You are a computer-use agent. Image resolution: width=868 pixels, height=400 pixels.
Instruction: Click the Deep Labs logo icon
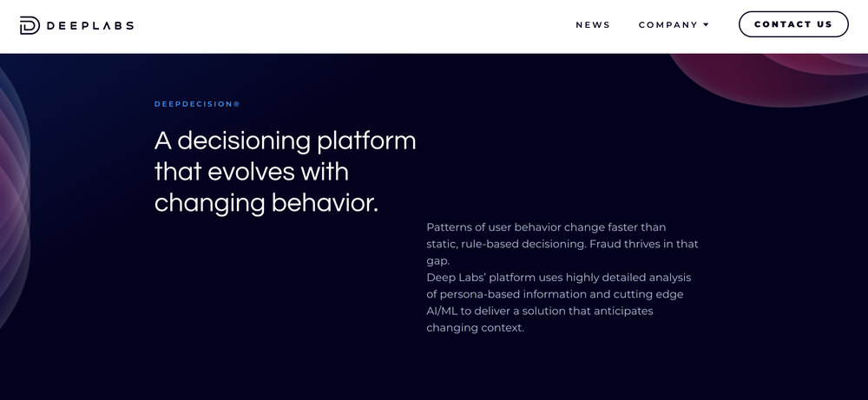[x=30, y=25]
